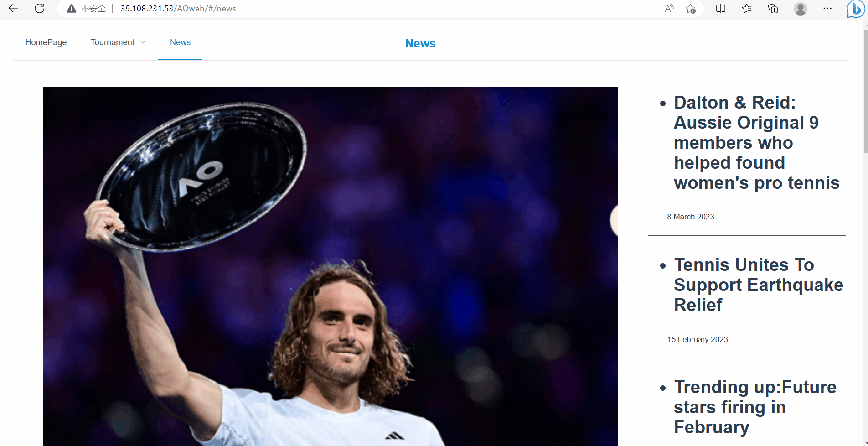Viewport: 868px width, 446px height.
Task: Open the Settings and more ellipsis menu
Action: click(x=827, y=8)
